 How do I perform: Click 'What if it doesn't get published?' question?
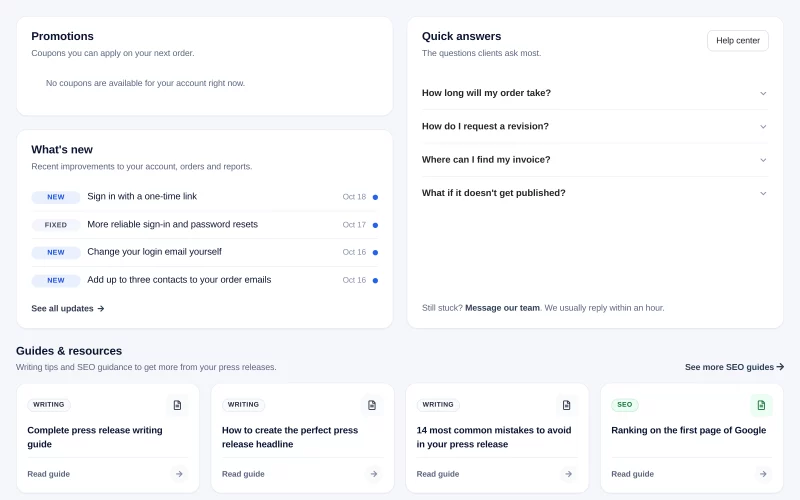click(x=493, y=193)
